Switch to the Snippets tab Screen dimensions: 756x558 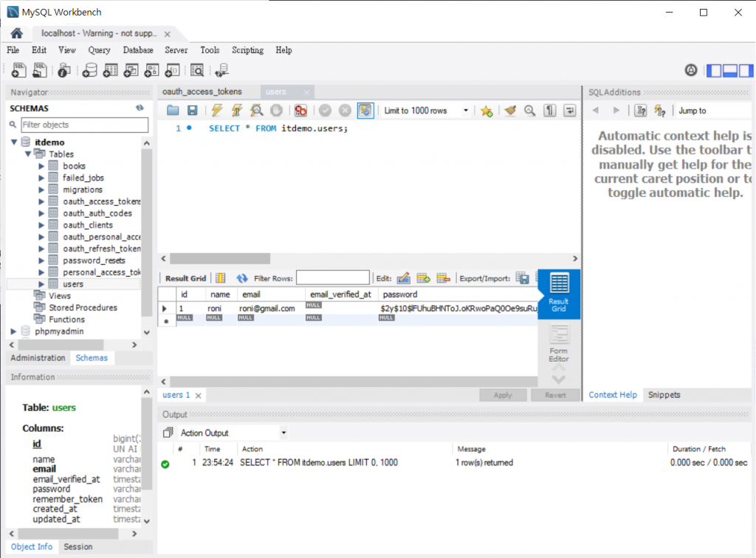[x=664, y=395]
